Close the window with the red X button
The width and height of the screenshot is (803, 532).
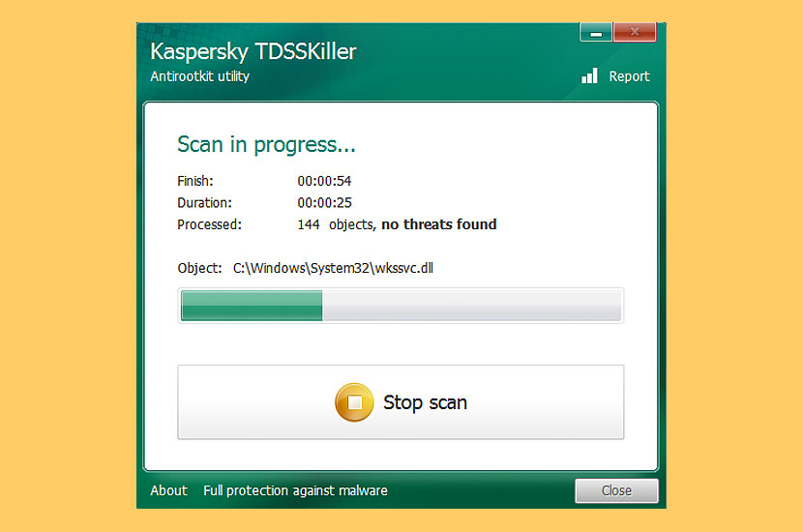[x=635, y=32]
